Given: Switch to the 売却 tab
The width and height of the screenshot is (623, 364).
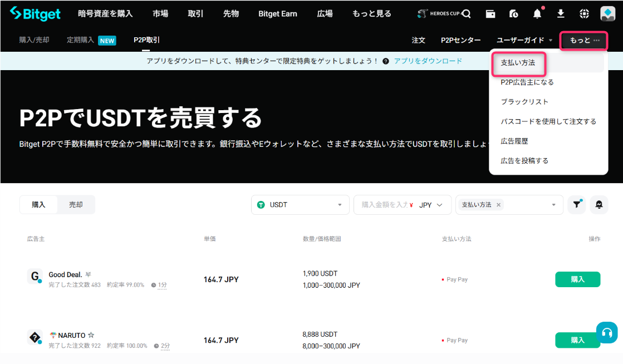Looking at the screenshot, I should pos(76,205).
